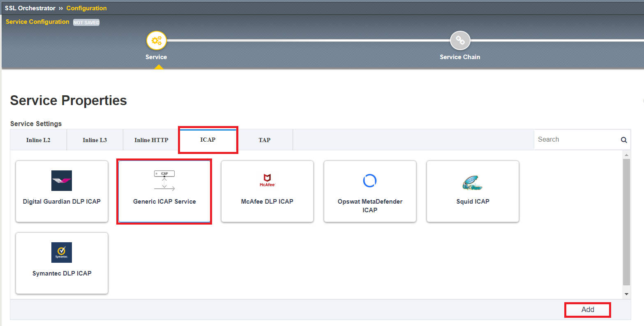Select the Symantec DLP logo
Image resolution: width=644 pixels, height=326 pixels.
tap(62, 253)
